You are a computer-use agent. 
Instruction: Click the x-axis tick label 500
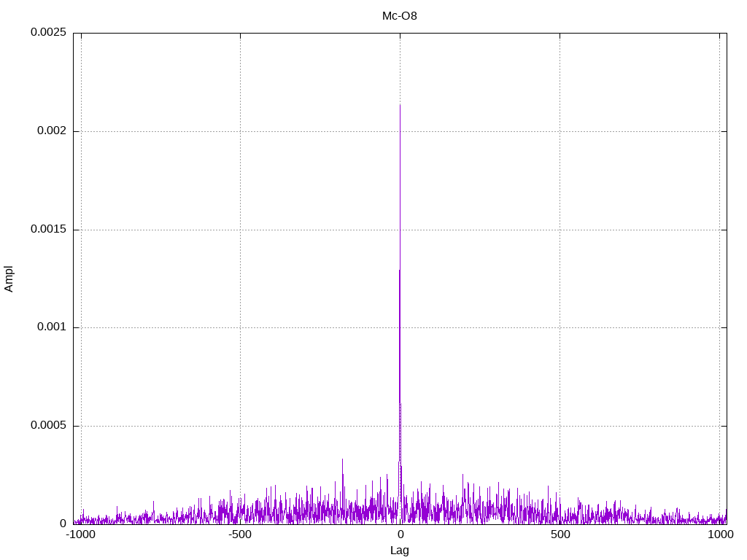pos(560,534)
